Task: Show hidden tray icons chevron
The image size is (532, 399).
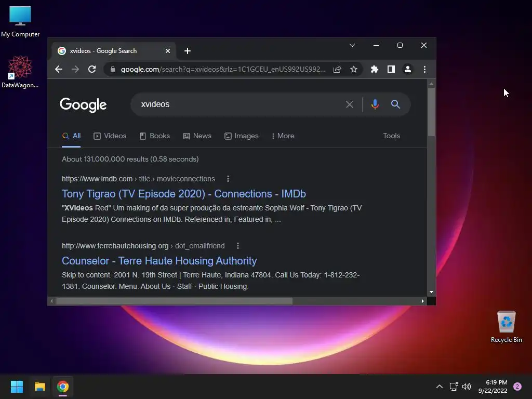Action: (440, 387)
